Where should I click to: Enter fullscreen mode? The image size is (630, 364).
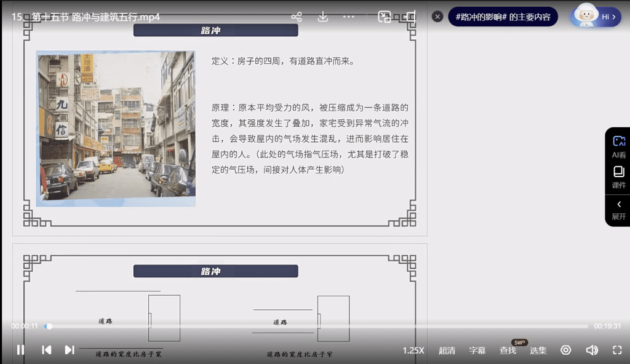coord(617,350)
